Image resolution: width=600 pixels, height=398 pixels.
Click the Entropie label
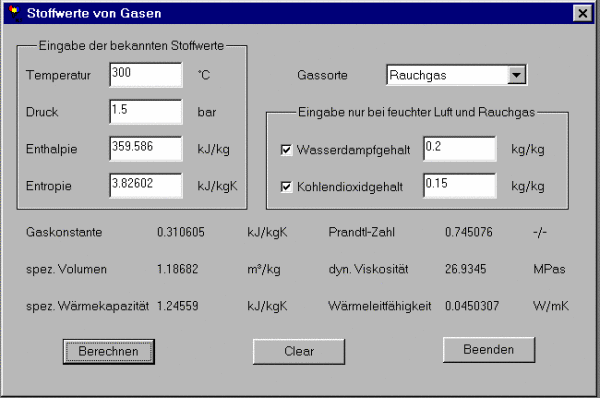coord(49,186)
